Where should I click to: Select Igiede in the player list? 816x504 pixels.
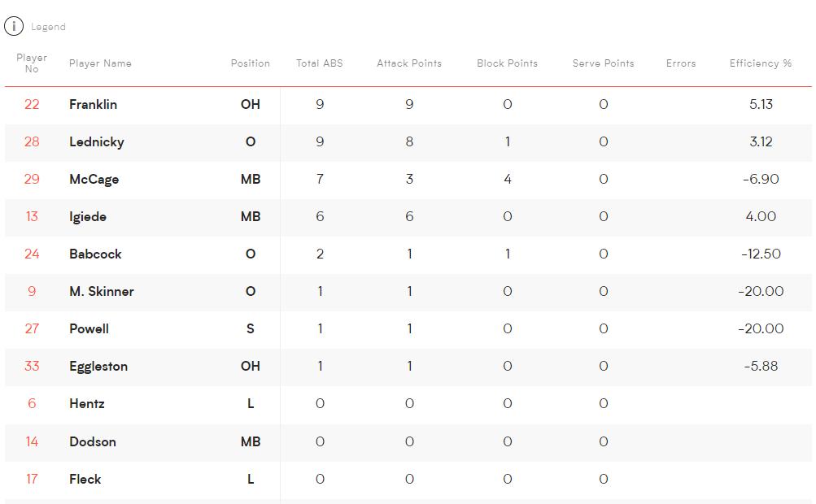(88, 217)
